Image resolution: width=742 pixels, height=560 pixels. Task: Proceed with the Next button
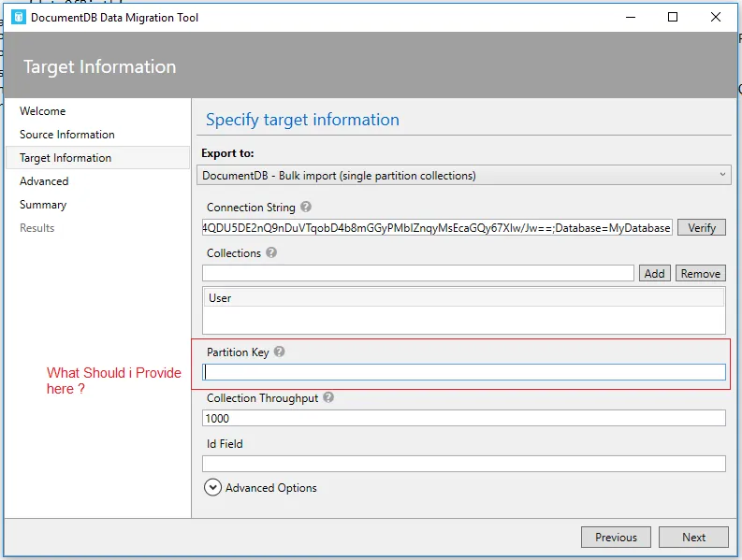point(693,538)
